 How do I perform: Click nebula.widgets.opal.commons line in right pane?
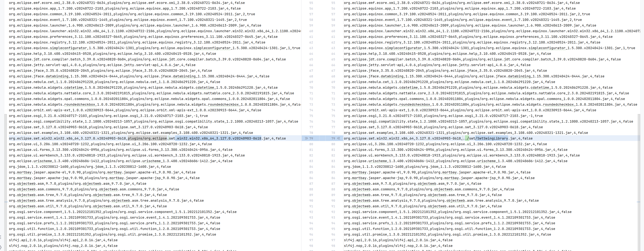484,99
